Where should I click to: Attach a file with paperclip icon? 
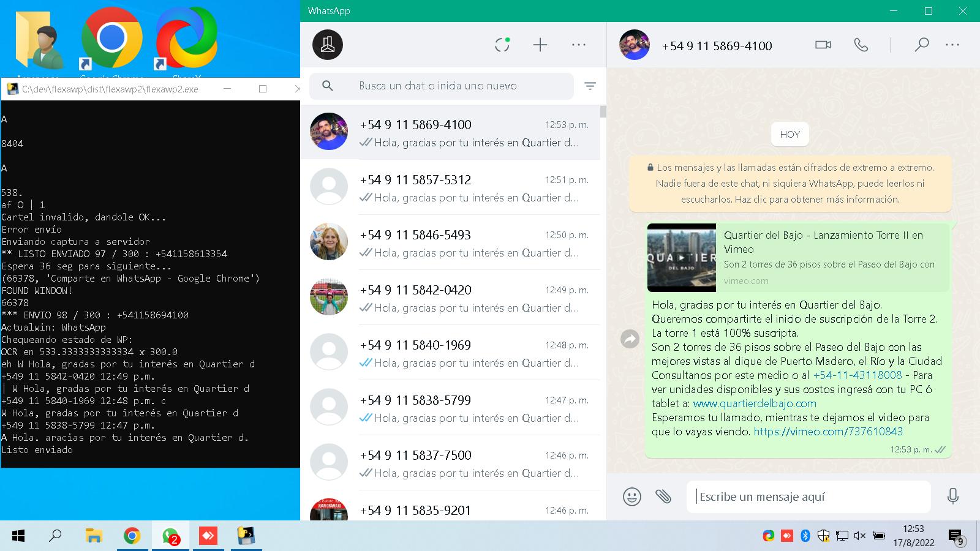click(x=663, y=497)
